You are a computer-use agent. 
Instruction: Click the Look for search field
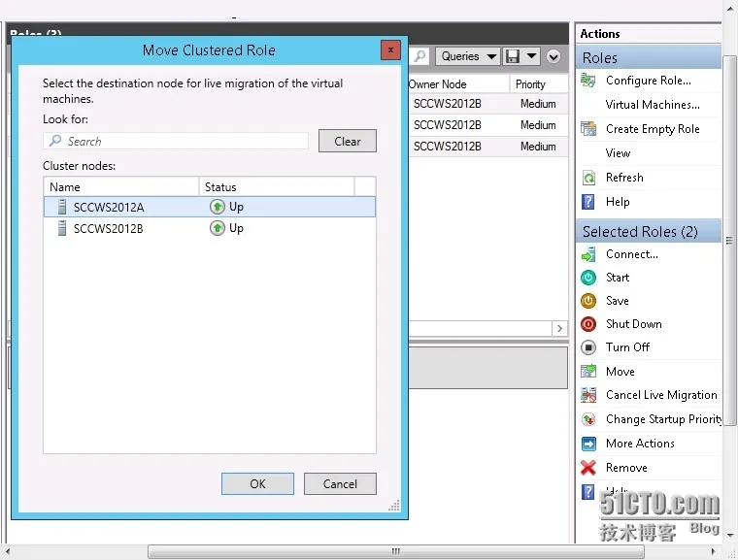click(x=176, y=141)
